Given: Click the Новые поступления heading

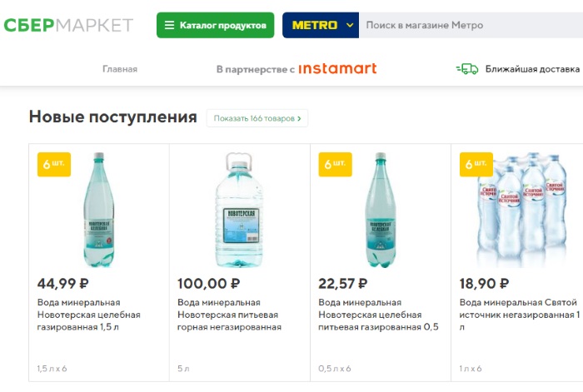Looking at the screenshot, I should pos(112,117).
